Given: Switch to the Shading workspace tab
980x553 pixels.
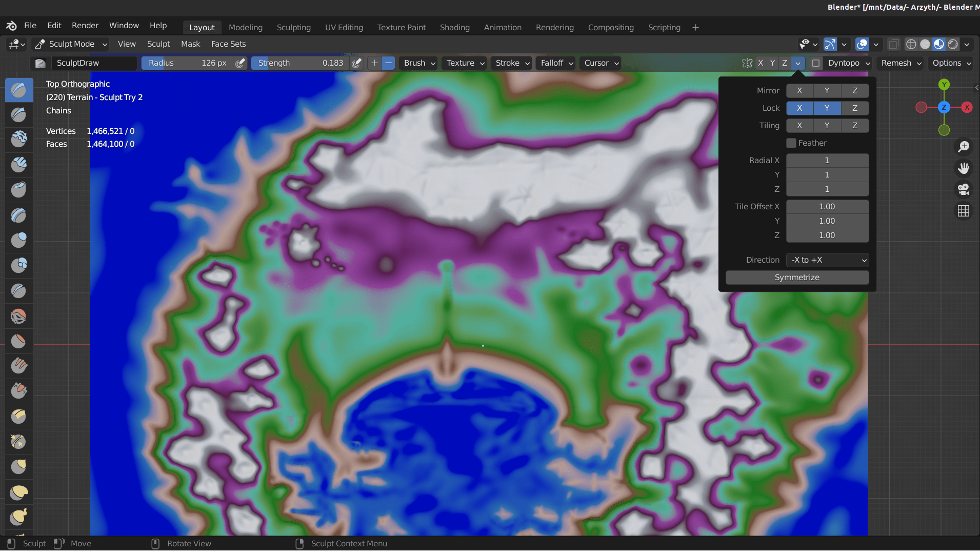Looking at the screenshot, I should click(454, 27).
